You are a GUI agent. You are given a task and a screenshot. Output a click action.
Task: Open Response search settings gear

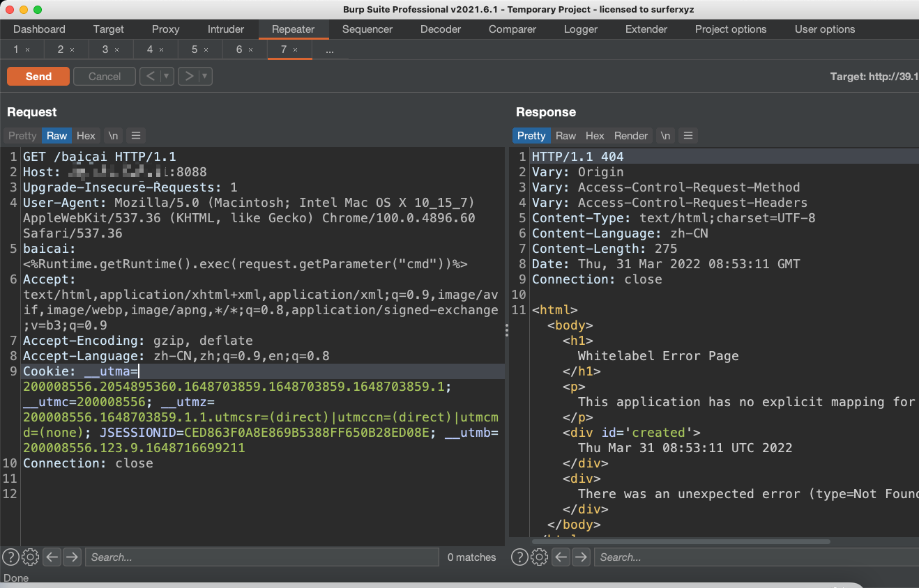[539, 557]
